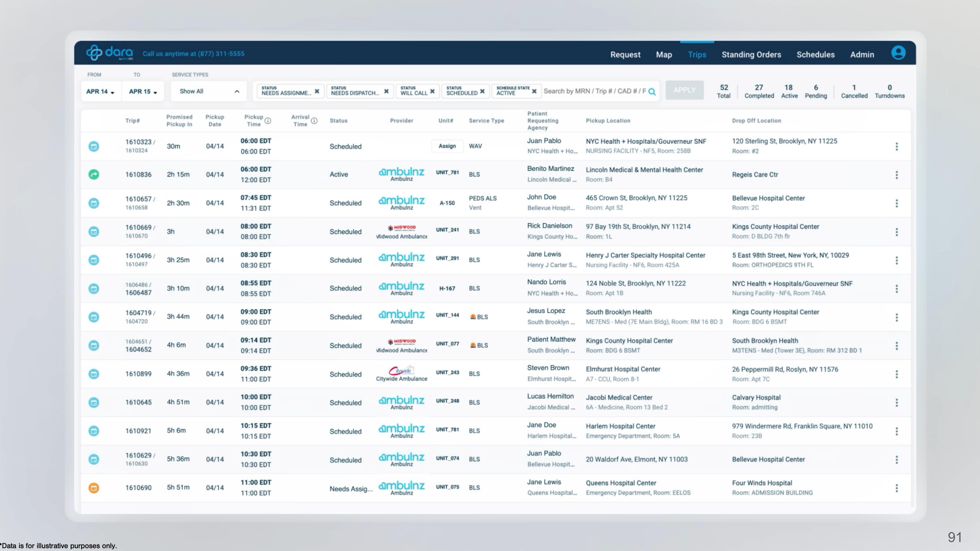This screenshot has width=980, height=551.
Task: Open the user profile avatar icon
Action: (x=898, y=53)
